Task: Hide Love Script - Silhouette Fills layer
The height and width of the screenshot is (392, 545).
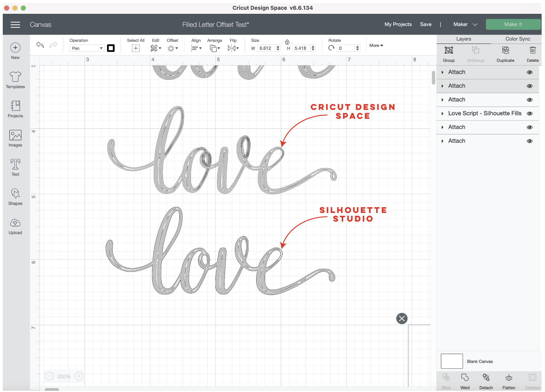Action: click(x=529, y=114)
